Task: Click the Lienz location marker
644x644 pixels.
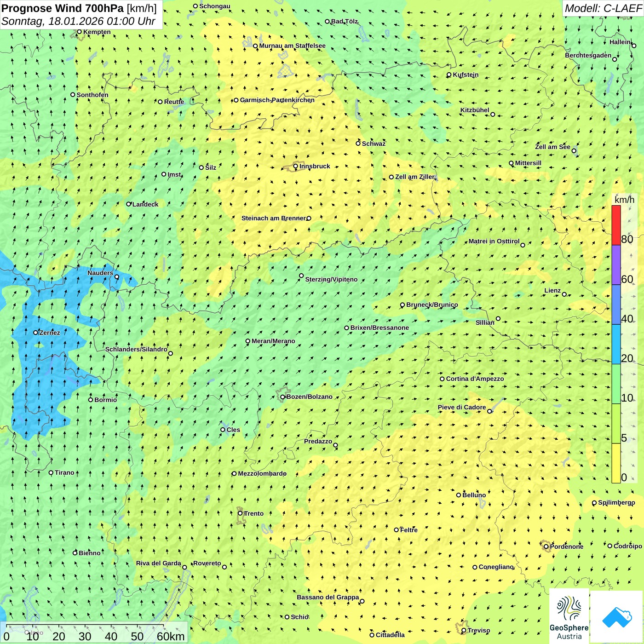Action: click(564, 294)
